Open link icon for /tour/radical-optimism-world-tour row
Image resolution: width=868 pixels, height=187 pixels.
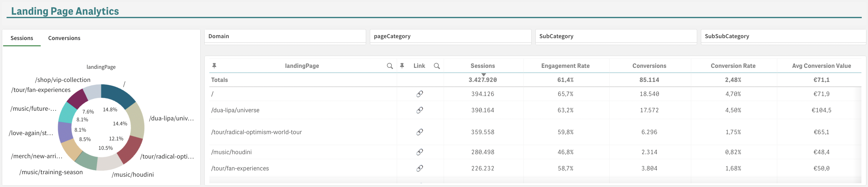420,132
